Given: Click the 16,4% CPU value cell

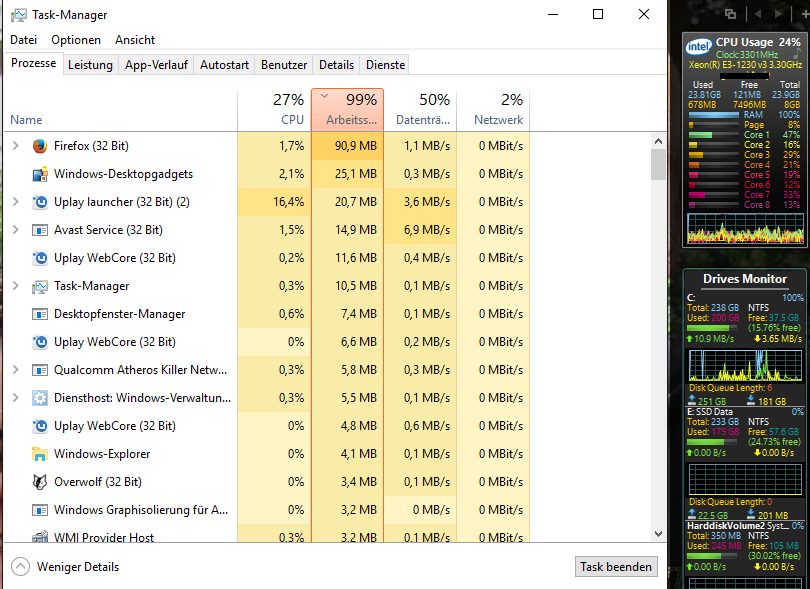Looking at the screenshot, I should (274, 202).
